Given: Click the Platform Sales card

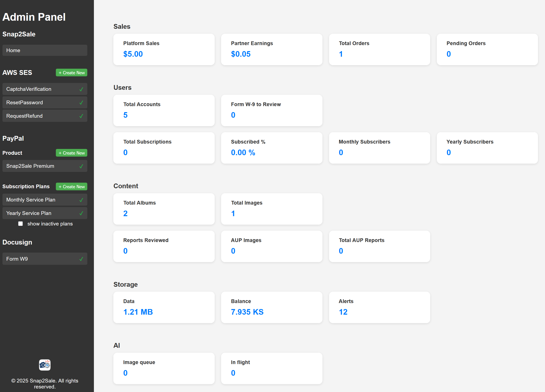Looking at the screenshot, I should (164, 49).
